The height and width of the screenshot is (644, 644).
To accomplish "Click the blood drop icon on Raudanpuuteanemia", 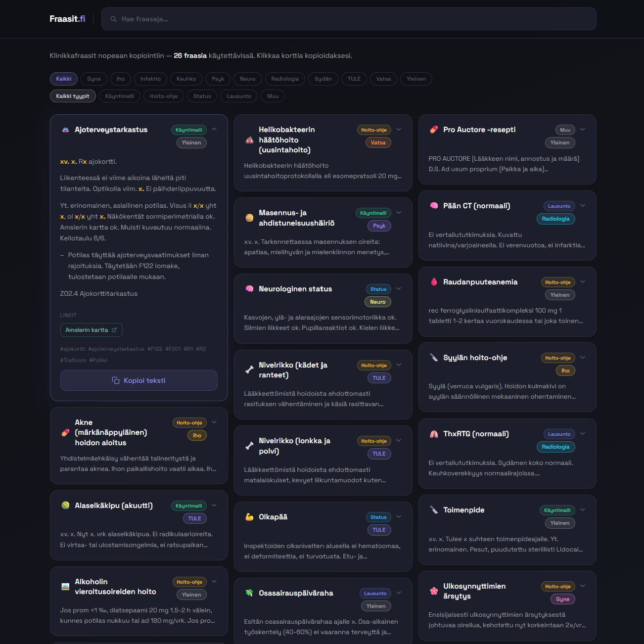I will point(434,282).
